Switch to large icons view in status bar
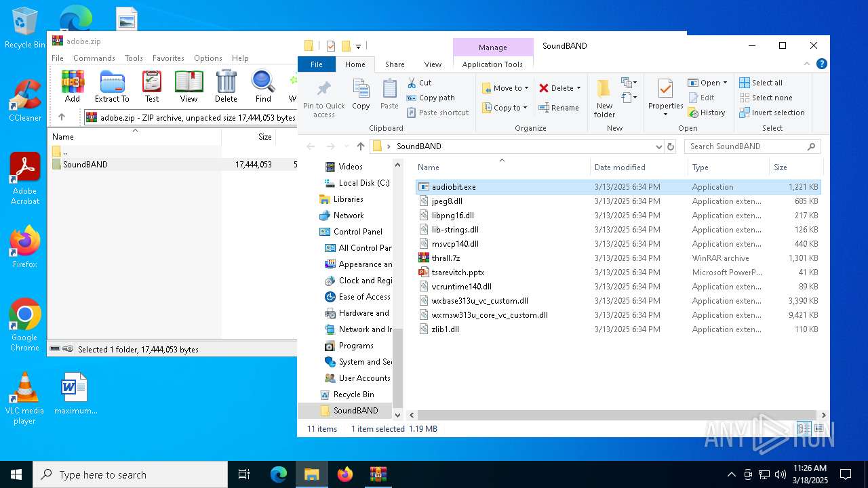 pyautogui.click(x=818, y=429)
